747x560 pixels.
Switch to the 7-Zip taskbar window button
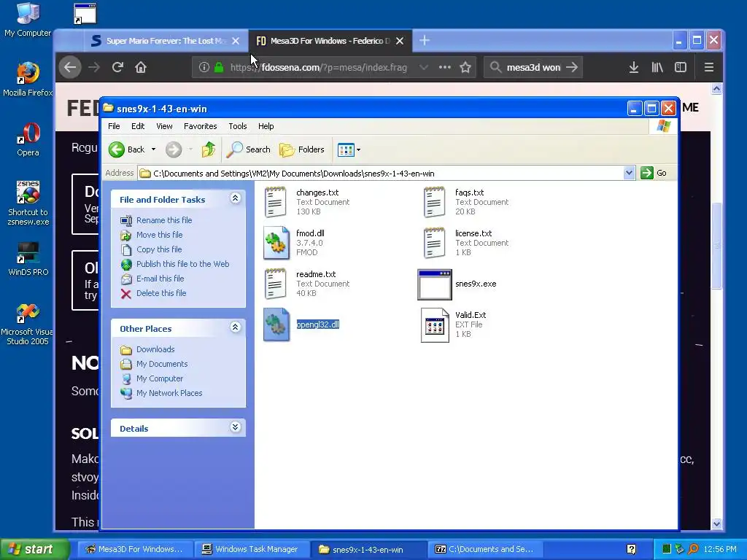(484, 549)
